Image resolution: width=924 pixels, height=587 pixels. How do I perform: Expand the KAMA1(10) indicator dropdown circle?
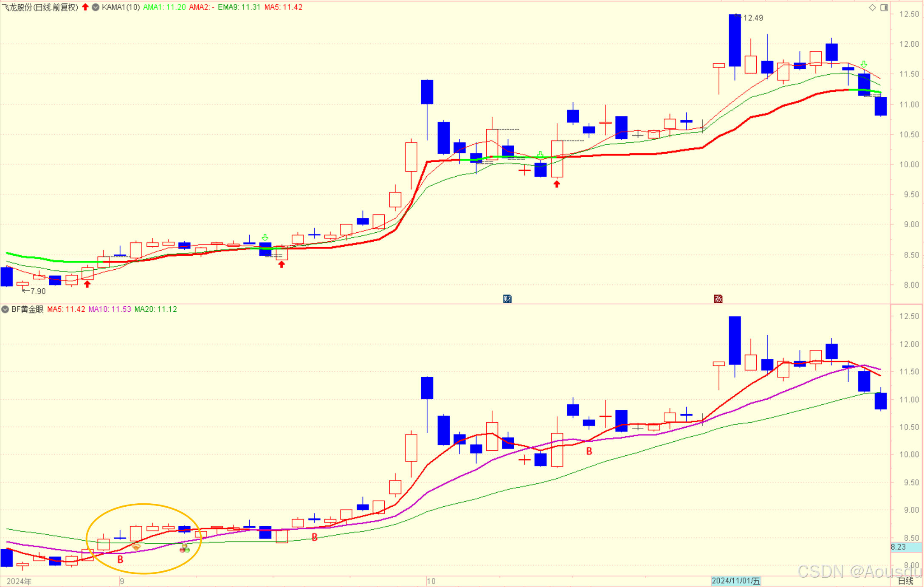tap(96, 7)
